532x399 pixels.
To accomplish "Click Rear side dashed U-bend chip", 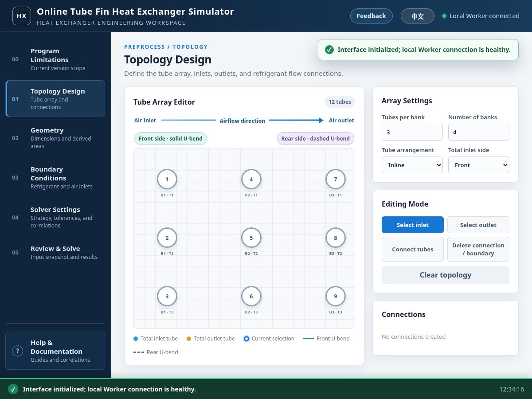I will tap(316, 139).
